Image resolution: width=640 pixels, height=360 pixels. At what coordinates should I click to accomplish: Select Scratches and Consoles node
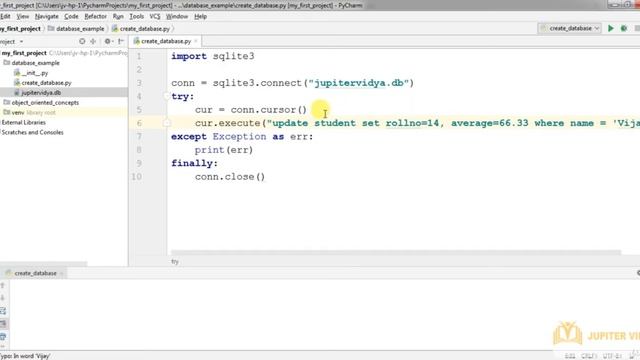32,132
